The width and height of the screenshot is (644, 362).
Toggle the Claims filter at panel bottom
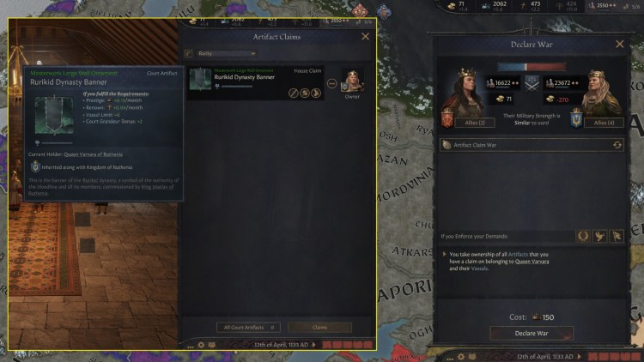(319, 327)
